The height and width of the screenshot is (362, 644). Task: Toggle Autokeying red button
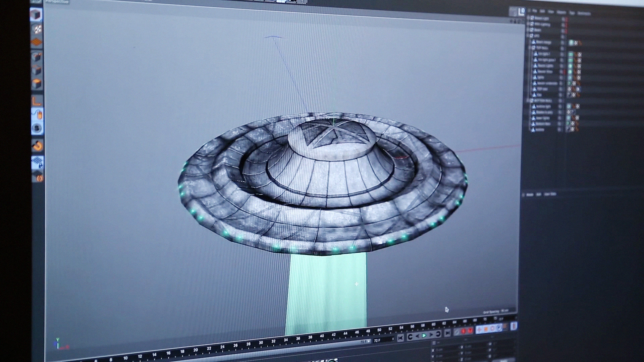coord(470,331)
